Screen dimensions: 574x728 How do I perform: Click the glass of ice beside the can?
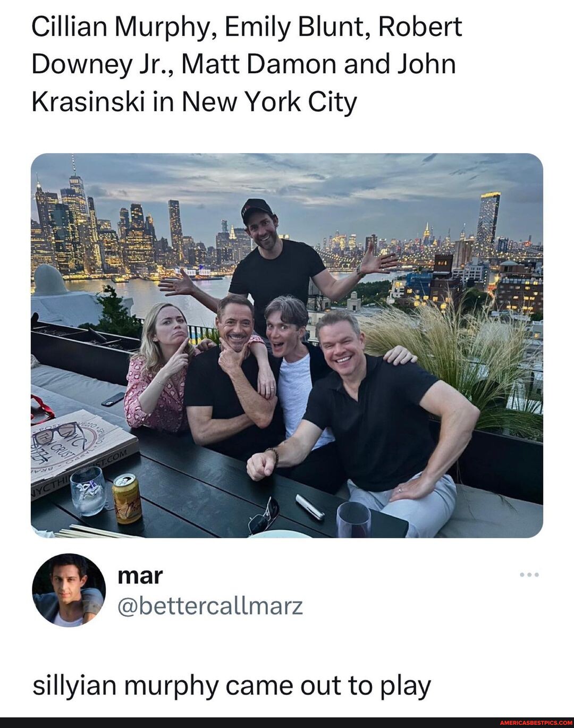click(x=88, y=490)
